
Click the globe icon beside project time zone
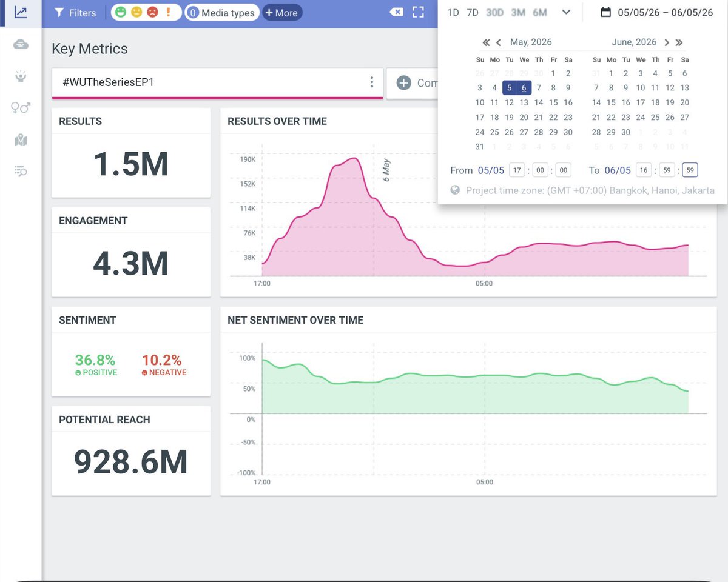tap(456, 190)
